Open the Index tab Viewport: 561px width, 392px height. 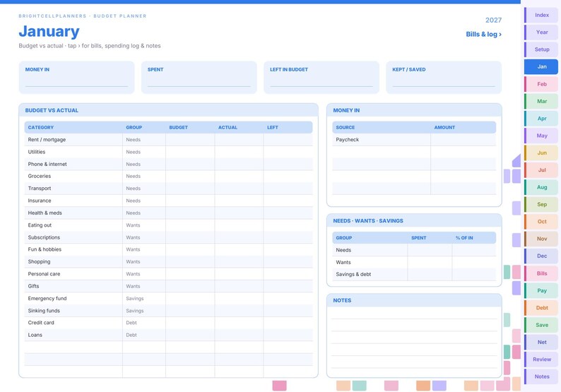click(541, 15)
